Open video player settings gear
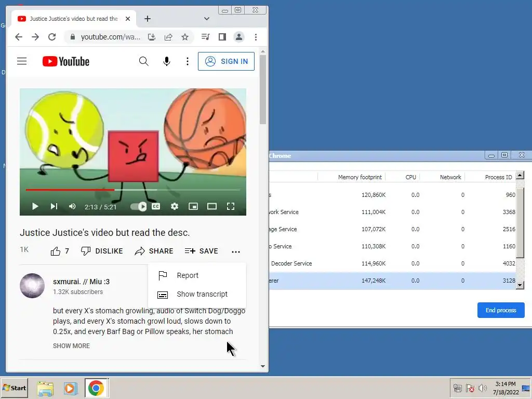This screenshot has height=399, width=532. tap(175, 206)
